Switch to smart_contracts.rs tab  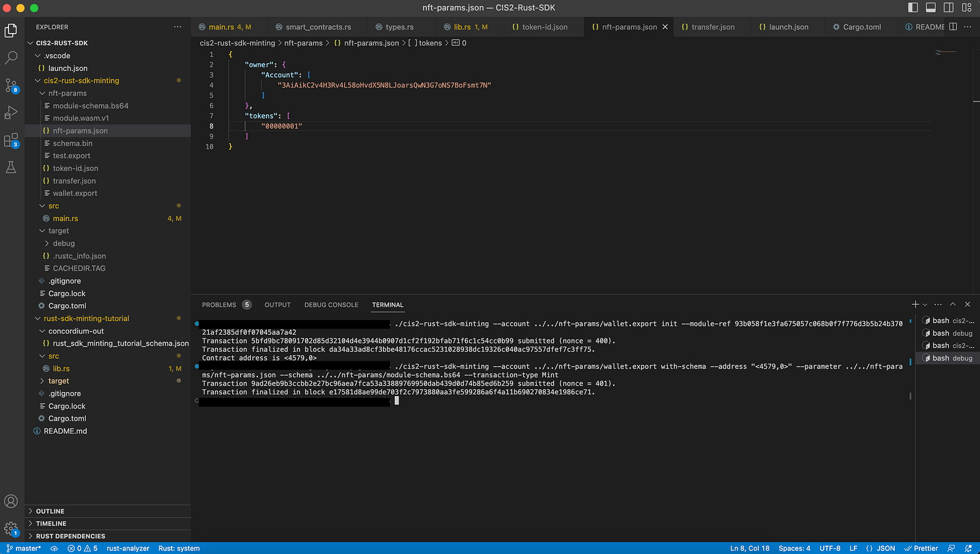tap(318, 27)
